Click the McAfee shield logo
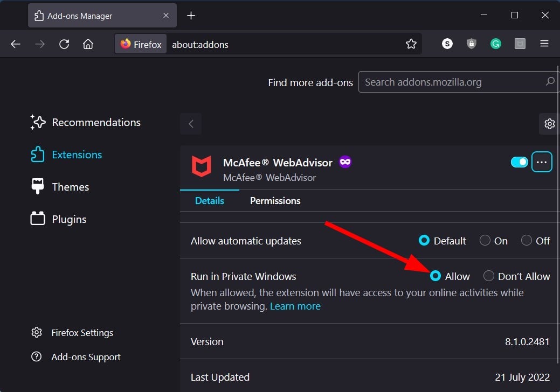 pyautogui.click(x=202, y=166)
